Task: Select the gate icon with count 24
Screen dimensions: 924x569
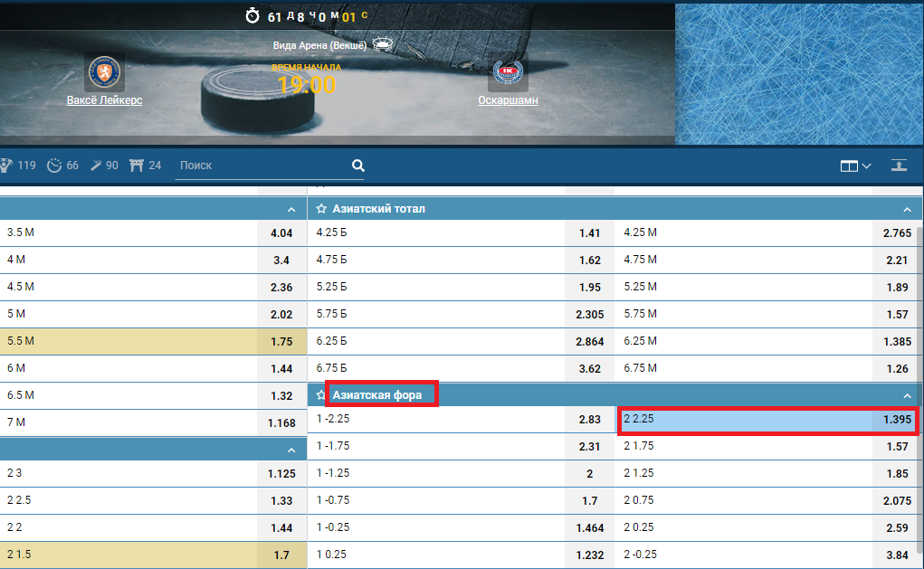Action: point(138,166)
